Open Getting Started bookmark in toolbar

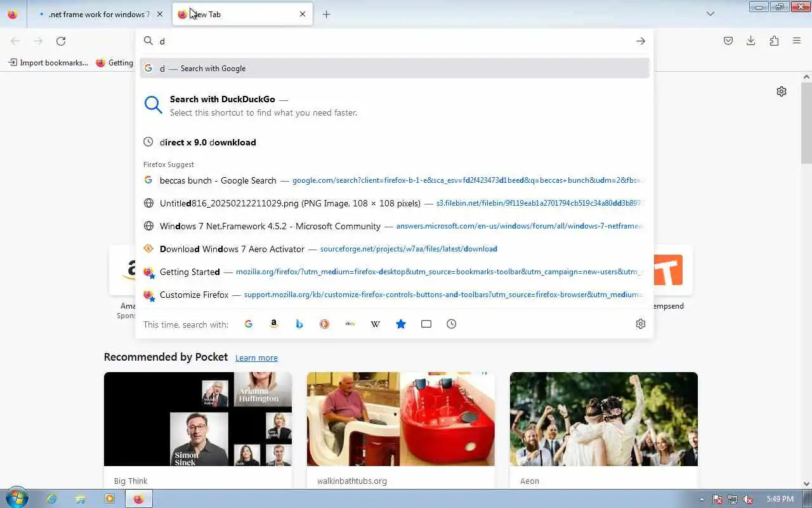pyautogui.click(x=114, y=63)
